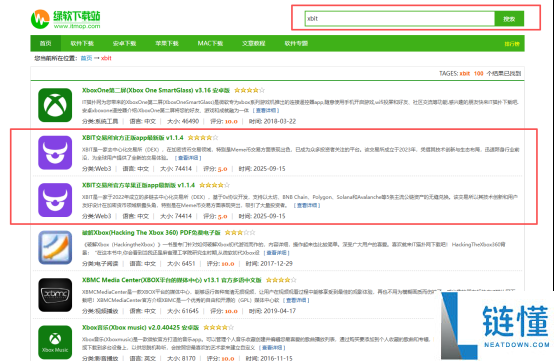Go to the 首页 navigation tab

(46, 43)
